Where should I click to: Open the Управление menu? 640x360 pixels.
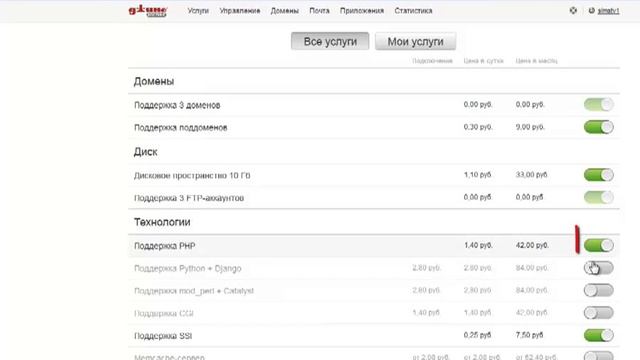(240, 11)
